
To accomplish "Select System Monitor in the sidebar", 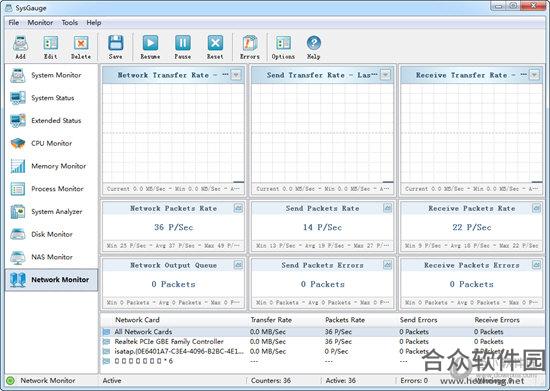I will click(51, 75).
